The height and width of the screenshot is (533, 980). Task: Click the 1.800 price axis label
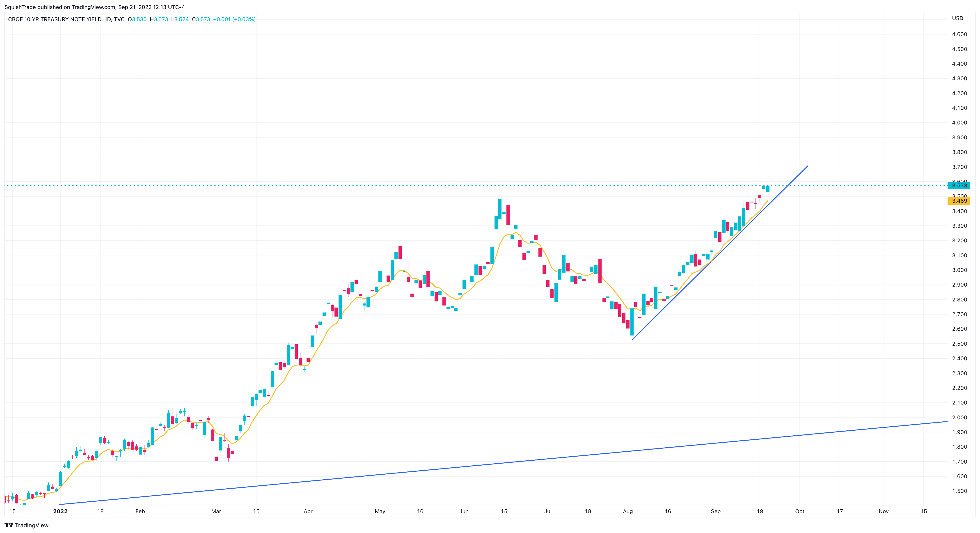click(959, 447)
